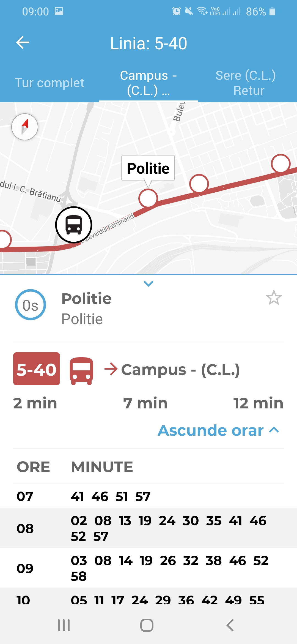Screen dimensions: 297x644
Task: Collapse the stop panel with the down chevron
Action: click(148, 283)
